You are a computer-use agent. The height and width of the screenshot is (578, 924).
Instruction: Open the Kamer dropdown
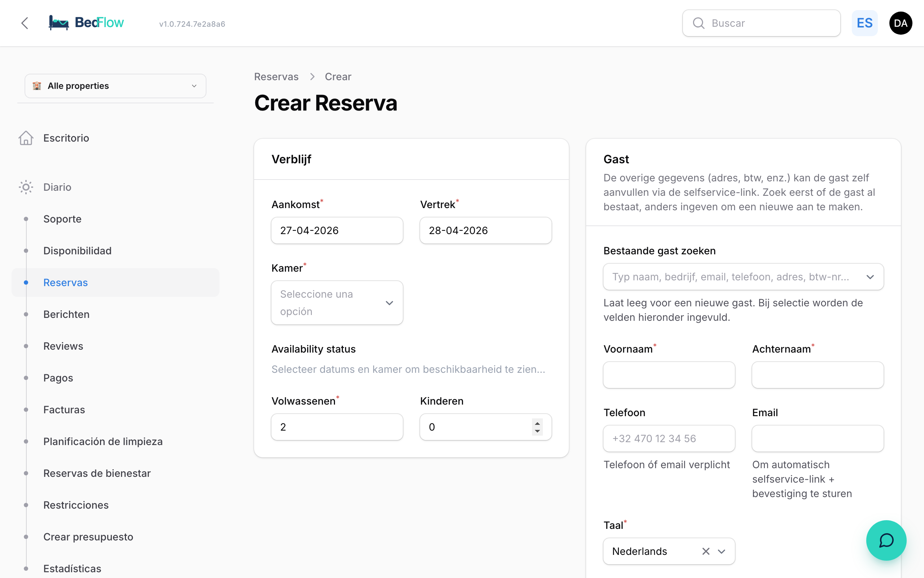tap(337, 303)
